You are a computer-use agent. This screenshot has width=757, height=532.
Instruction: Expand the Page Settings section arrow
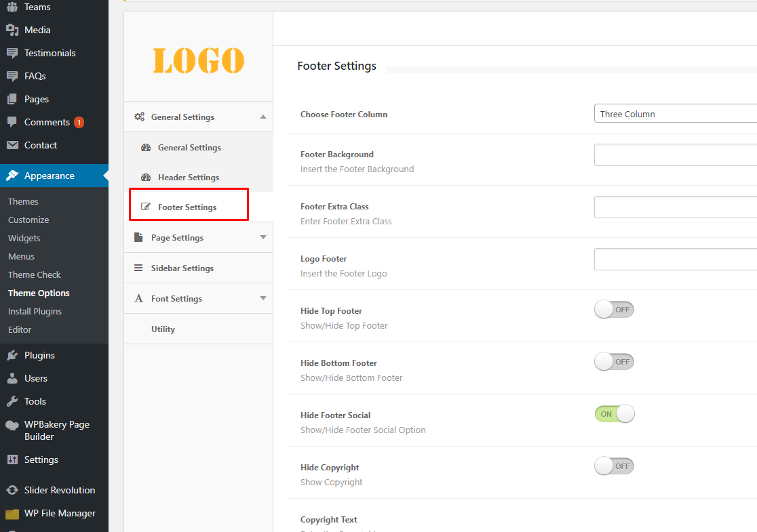pos(263,238)
